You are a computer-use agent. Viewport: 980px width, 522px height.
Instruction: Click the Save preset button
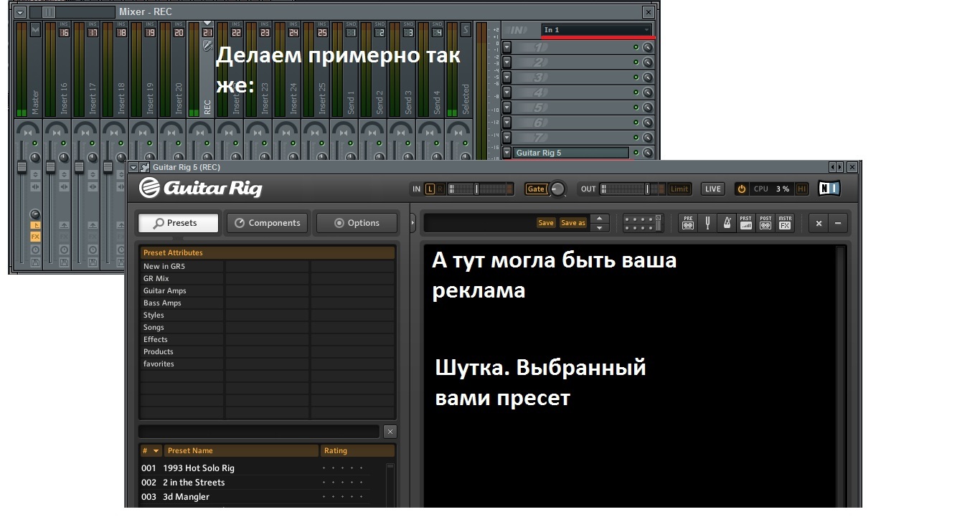(x=546, y=223)
